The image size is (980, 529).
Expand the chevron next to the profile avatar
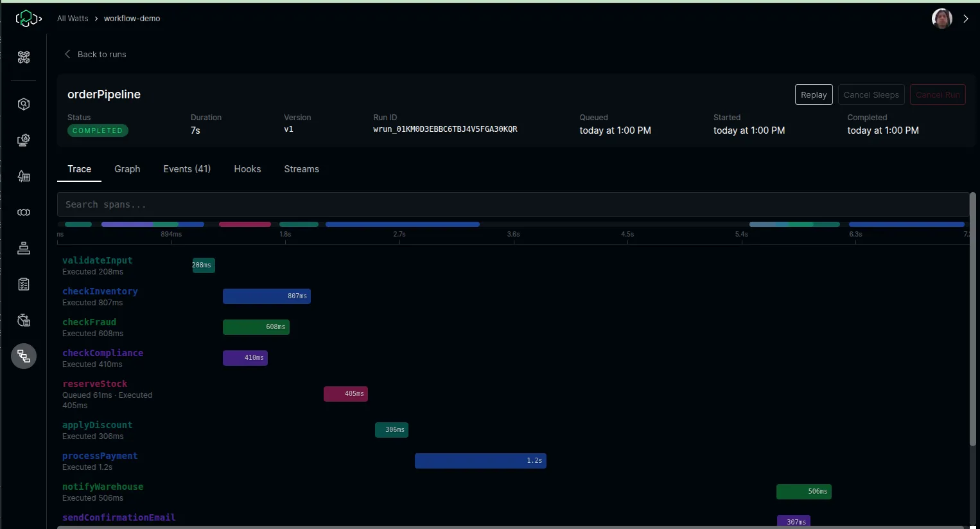coord(966,19)
